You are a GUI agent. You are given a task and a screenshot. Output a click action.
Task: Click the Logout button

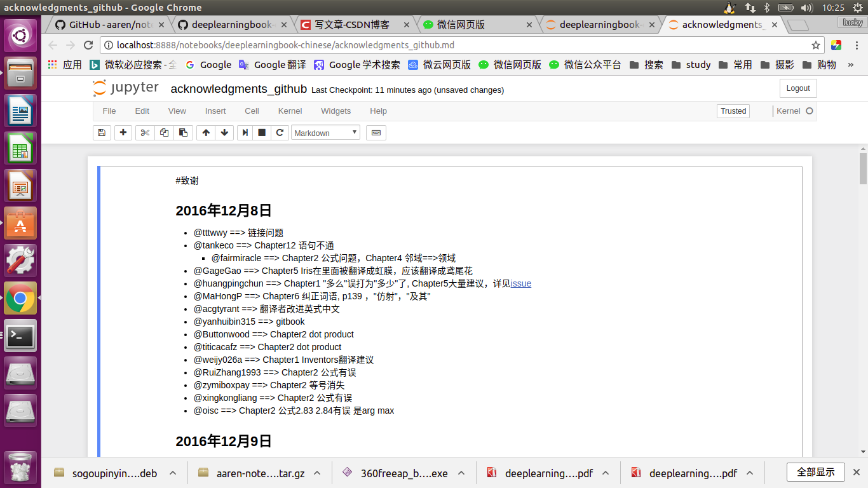(797, 88)
